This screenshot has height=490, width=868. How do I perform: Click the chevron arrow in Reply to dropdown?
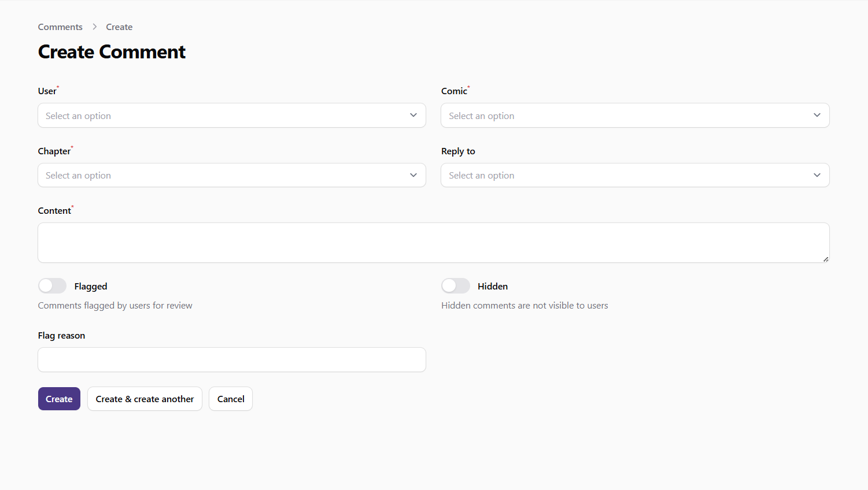tap(817, 176)
